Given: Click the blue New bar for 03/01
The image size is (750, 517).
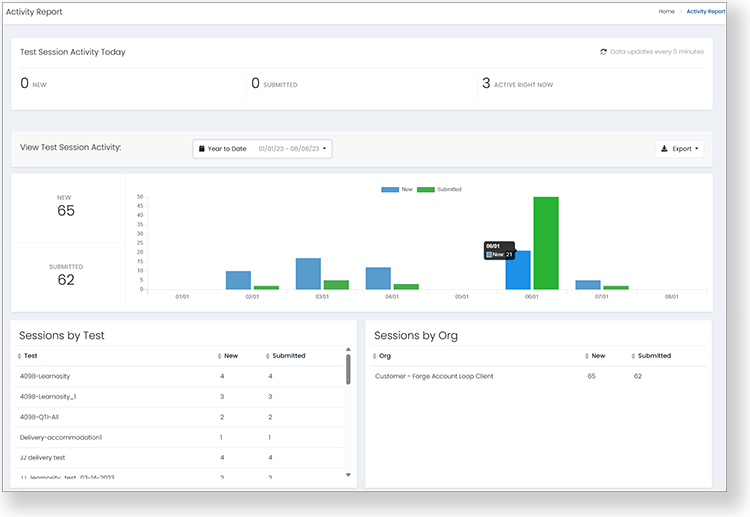Looking at the screenshot, I should 308,273.
